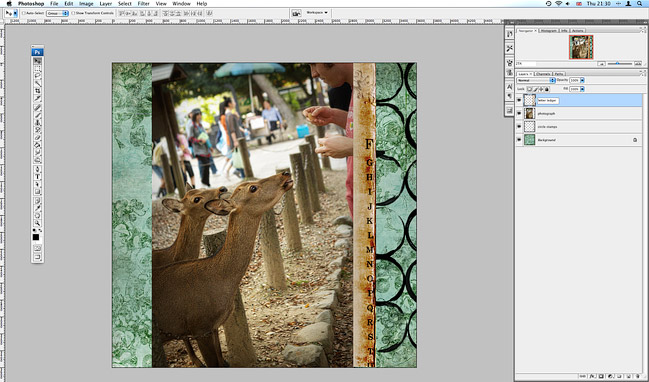Select the Clone Stamp tool
The image size is (649, 382).
(37, 123)
